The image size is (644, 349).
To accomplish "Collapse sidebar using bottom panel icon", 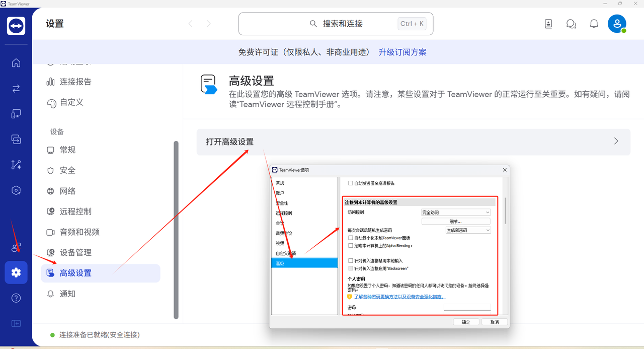I will (16, 323).
